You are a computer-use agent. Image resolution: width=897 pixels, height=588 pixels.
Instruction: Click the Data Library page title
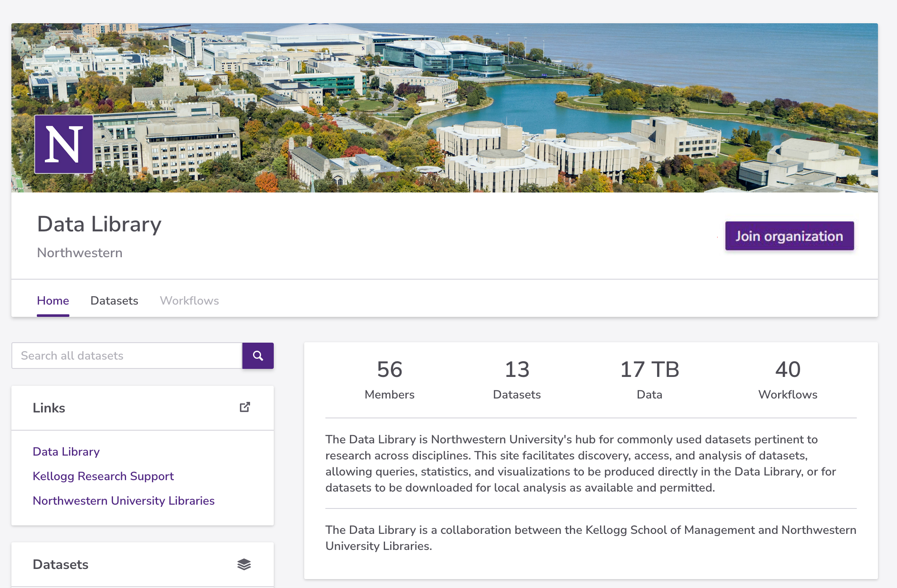pyautogui.click(x=99, y=224)
